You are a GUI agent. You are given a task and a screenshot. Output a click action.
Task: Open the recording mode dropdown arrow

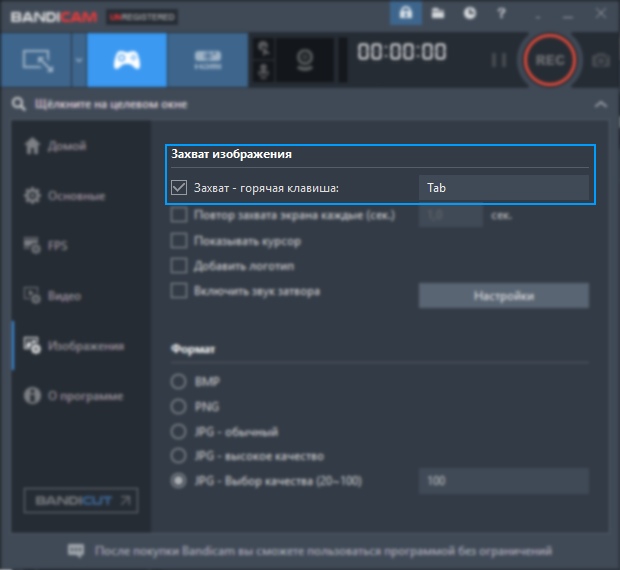point(79,60)
